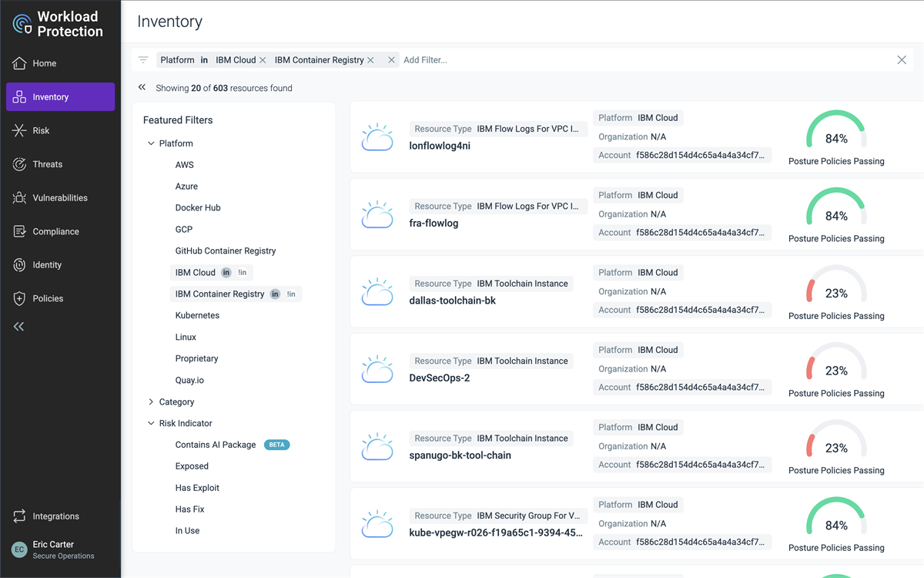
Task: Open Vulnerabilities bug icon in sidebar
Action: point(19,198)
